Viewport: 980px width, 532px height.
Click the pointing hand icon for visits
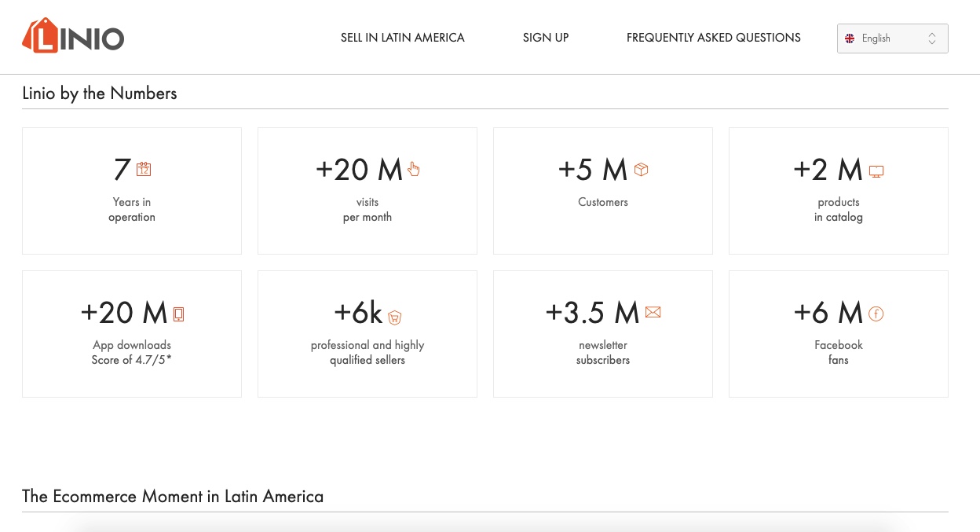tap(414, 168)
